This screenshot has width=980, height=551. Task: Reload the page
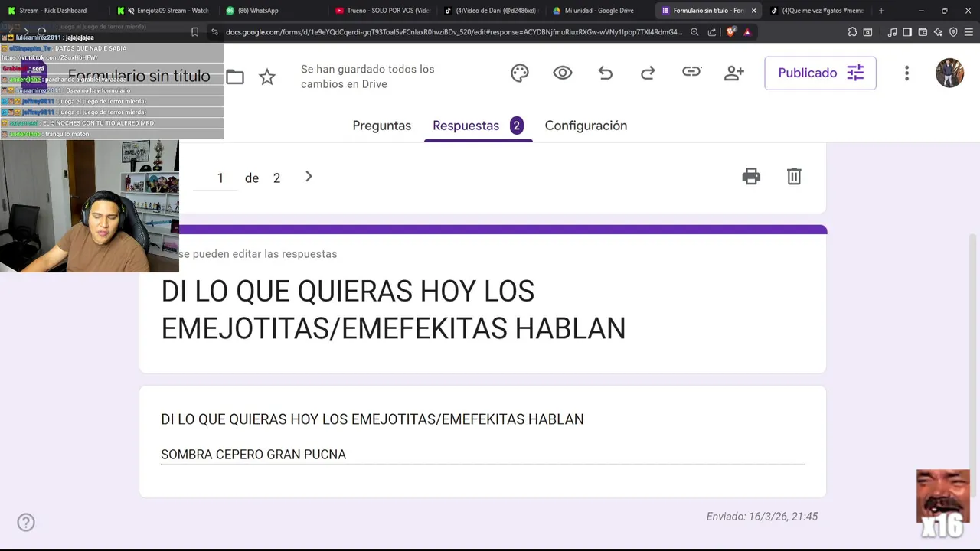pos(43,32)
